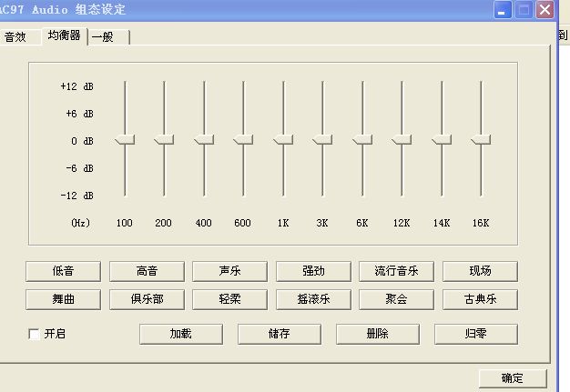
Task: Click the 16K band slider handle
Action: 481,139
